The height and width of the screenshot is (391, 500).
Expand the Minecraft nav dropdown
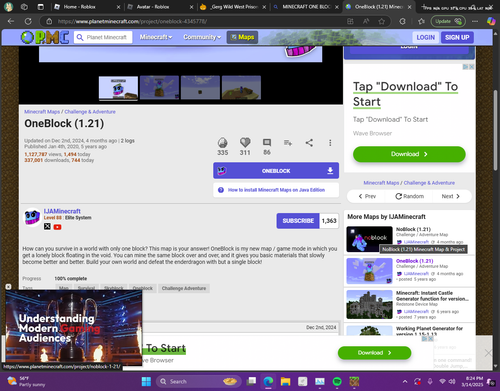(x=156, y=37)
